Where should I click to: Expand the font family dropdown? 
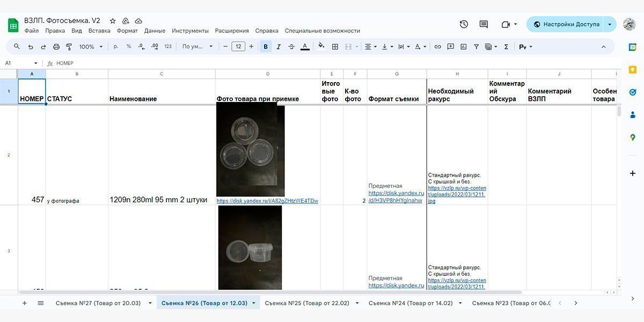pyautogui.click(x=197, y=47)
